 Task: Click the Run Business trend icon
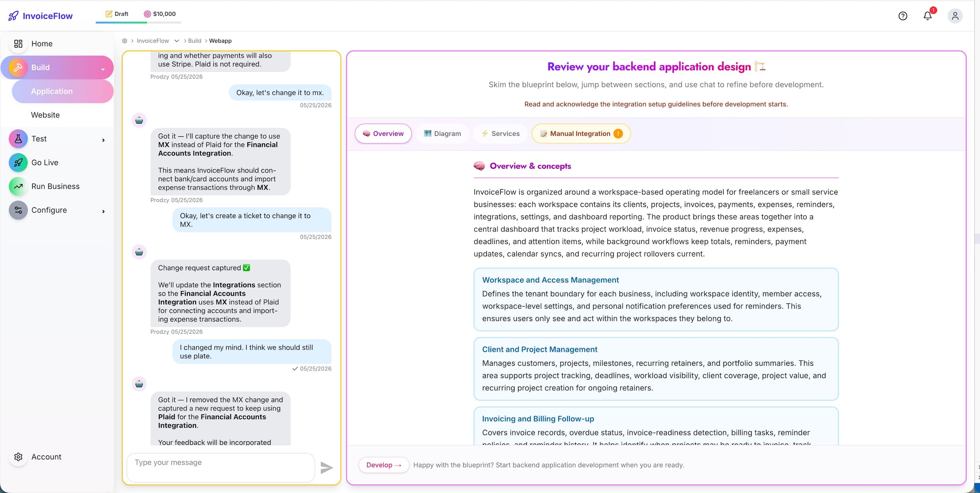[18, 186]
